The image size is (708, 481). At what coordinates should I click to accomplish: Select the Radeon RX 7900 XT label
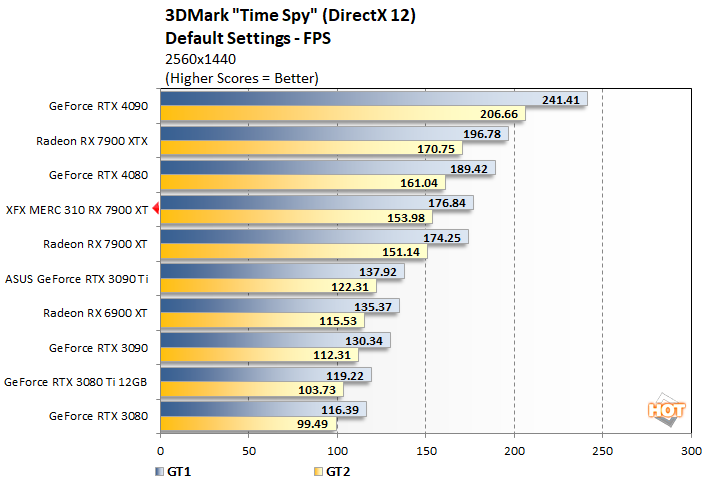(95, 244)
